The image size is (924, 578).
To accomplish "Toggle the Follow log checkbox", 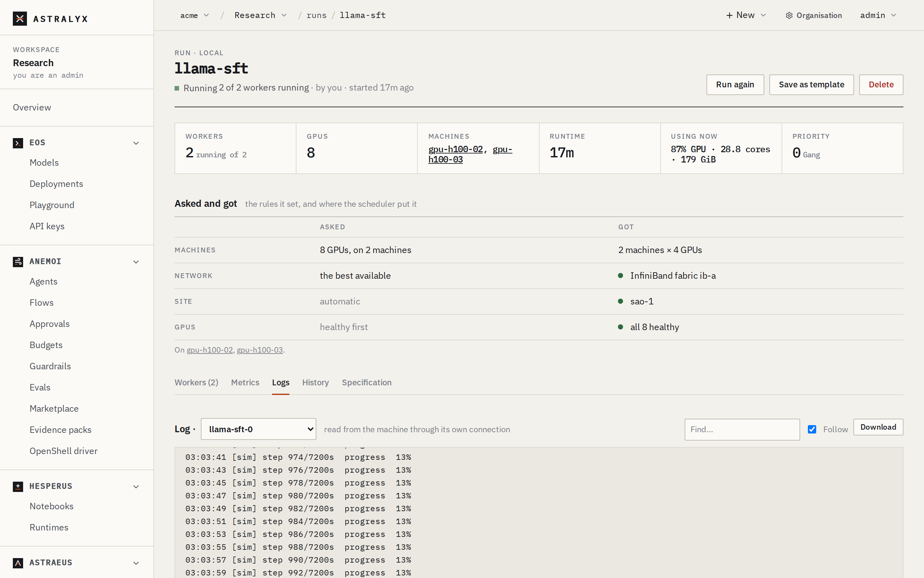I will pos(812,429).
